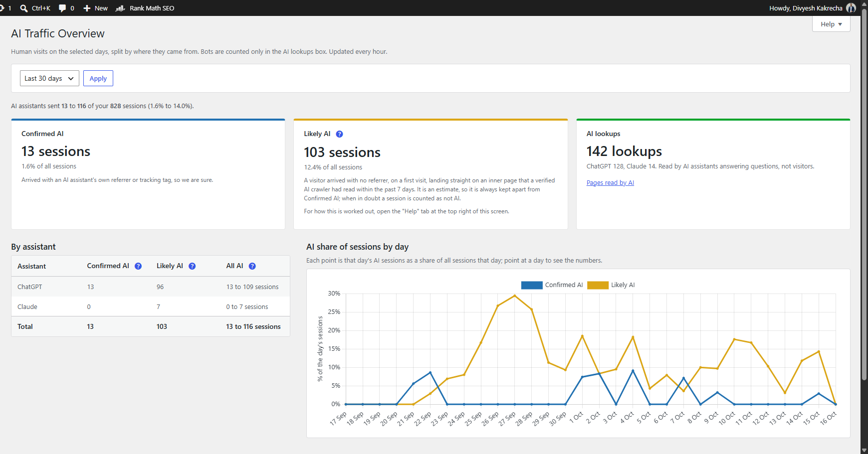The image size is (868, 454).
Task: Click the '142 lookups' value
Action: click(624, 151)
